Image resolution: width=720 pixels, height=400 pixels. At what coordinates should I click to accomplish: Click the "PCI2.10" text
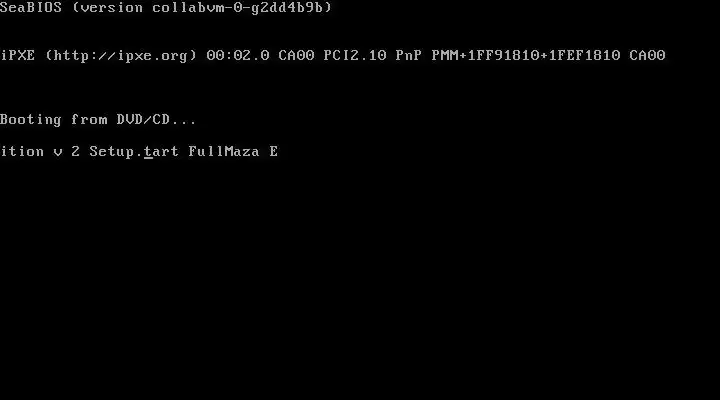click(355, 55)
